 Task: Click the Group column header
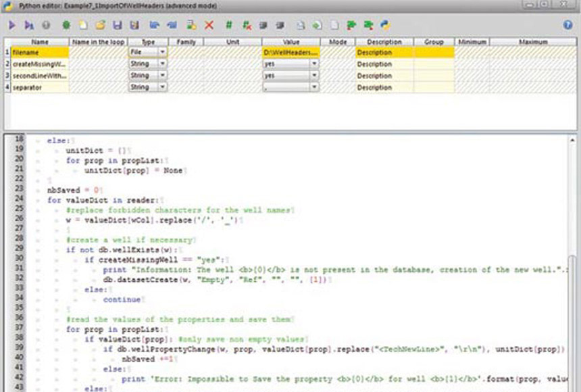[x=434, y=42]
